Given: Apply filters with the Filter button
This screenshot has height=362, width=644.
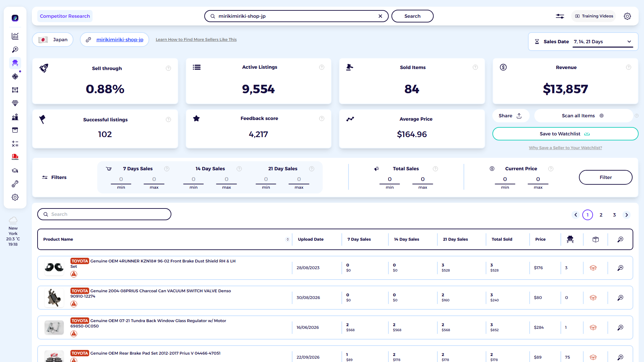Looking at the screenshot, I should pyautogui.click(x=605, y=177).
